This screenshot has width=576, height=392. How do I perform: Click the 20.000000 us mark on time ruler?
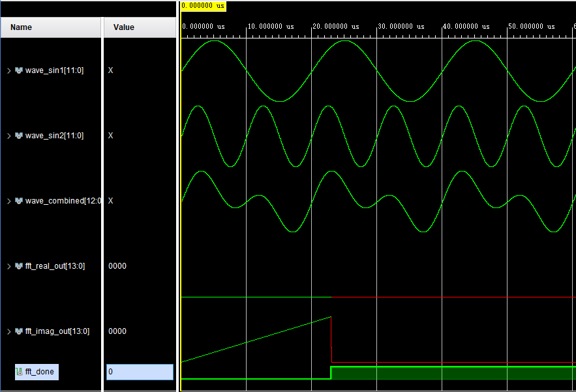[x=335, y=27]
